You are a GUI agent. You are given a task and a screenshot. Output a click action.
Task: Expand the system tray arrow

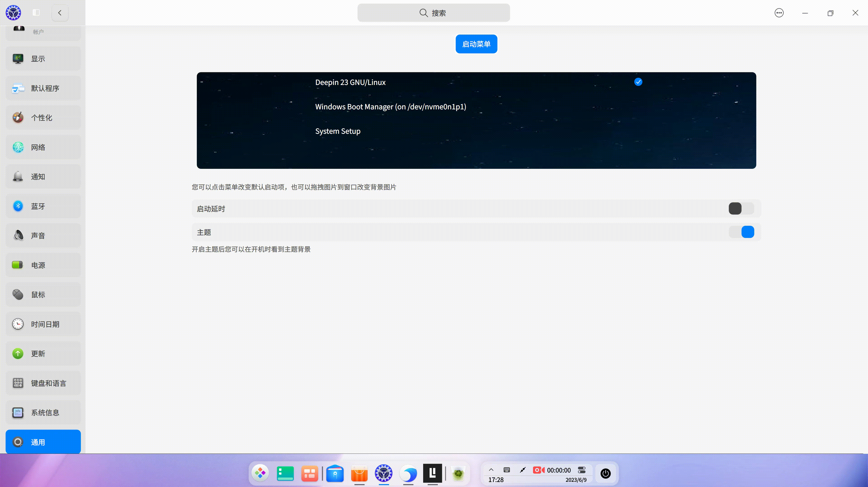pyautogui.click(x=491, y=469)
